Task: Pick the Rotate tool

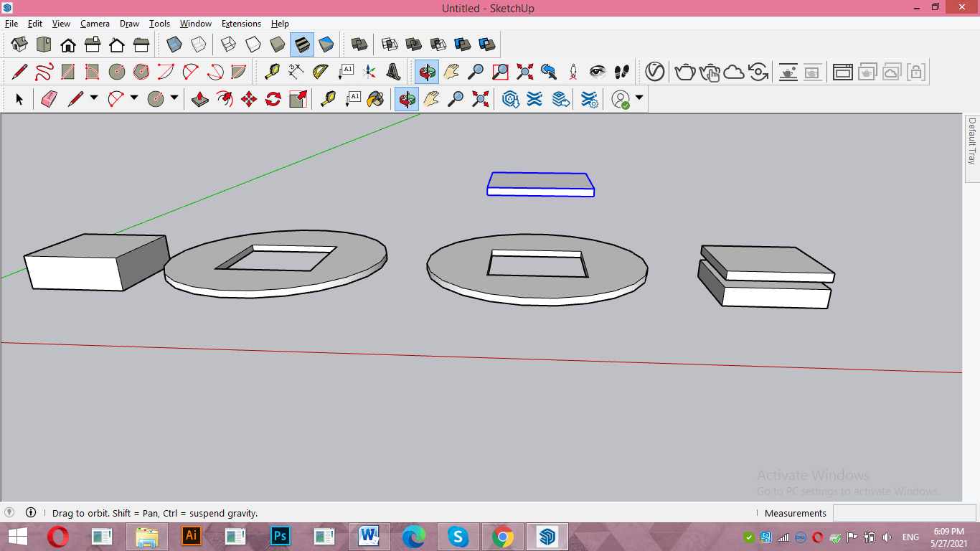Action: click(x=273, y=99)
